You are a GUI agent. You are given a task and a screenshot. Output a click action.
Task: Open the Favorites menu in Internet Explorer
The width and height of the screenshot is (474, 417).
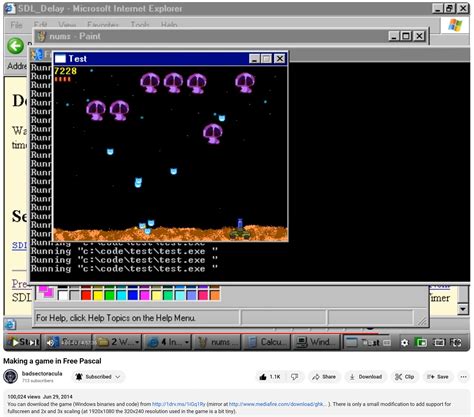103,25
